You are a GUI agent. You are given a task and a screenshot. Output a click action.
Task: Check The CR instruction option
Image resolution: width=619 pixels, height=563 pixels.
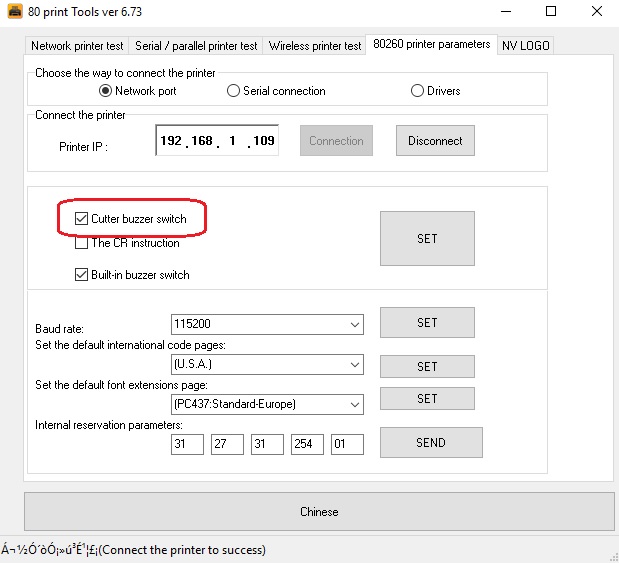pos(82,243)
